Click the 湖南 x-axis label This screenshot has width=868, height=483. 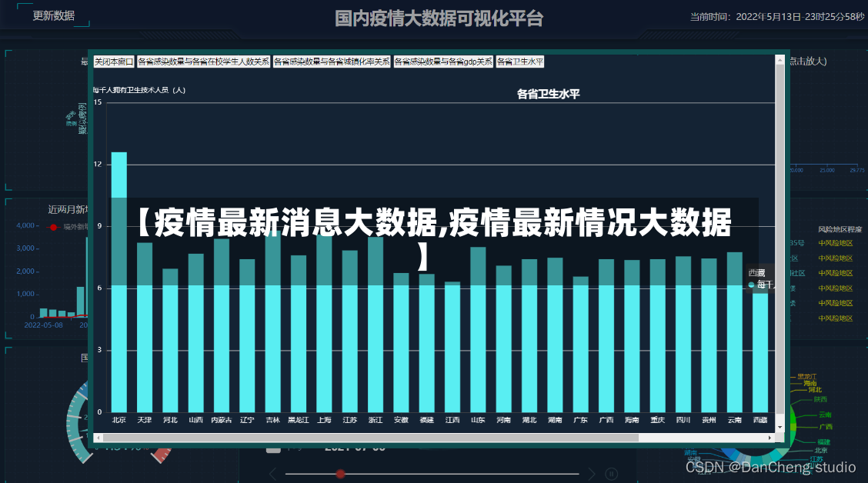(x=555, y=421)
